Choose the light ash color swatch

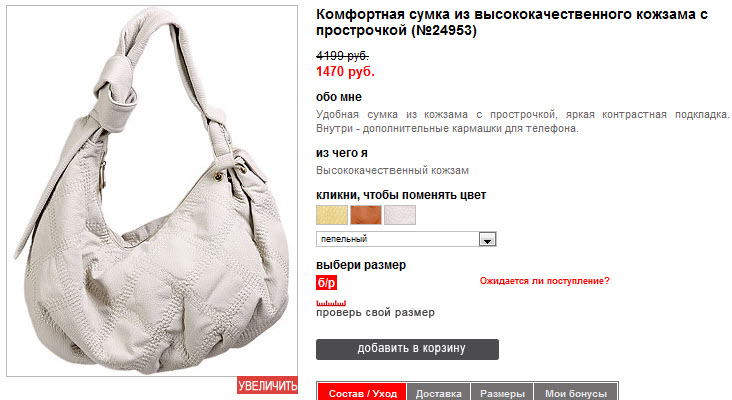point(400,215)
